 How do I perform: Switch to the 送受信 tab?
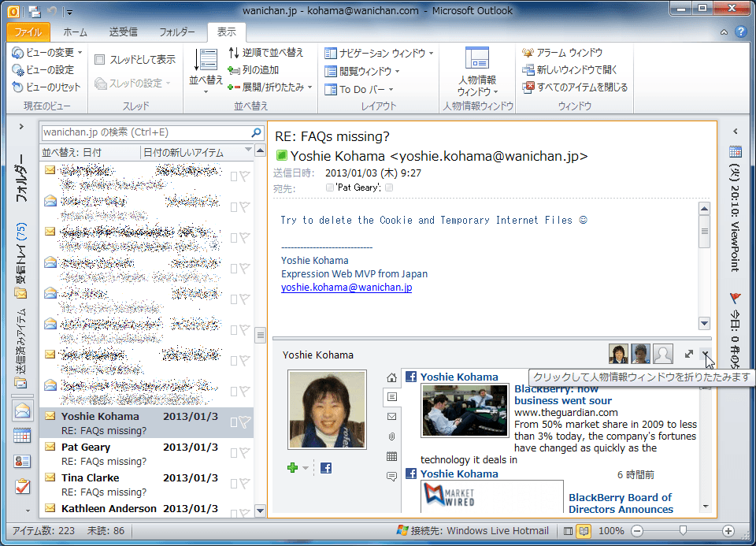pos(124,32)
